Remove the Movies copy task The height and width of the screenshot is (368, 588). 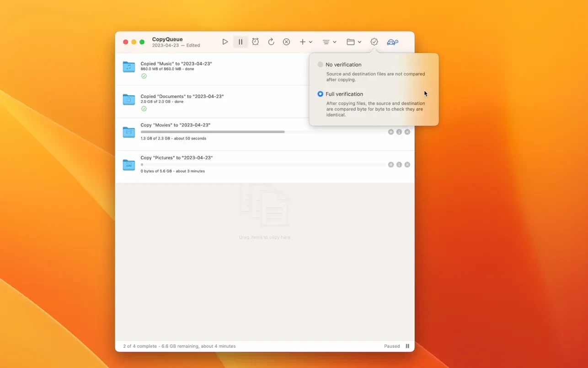click(x=407, y=132)
